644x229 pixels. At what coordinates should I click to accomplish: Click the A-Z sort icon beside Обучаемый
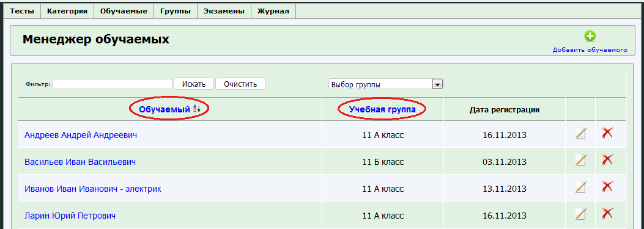(x=196, y=109)
